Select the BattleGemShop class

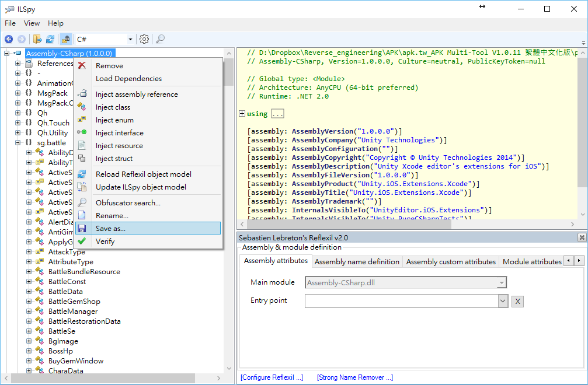tap(74, 302)
